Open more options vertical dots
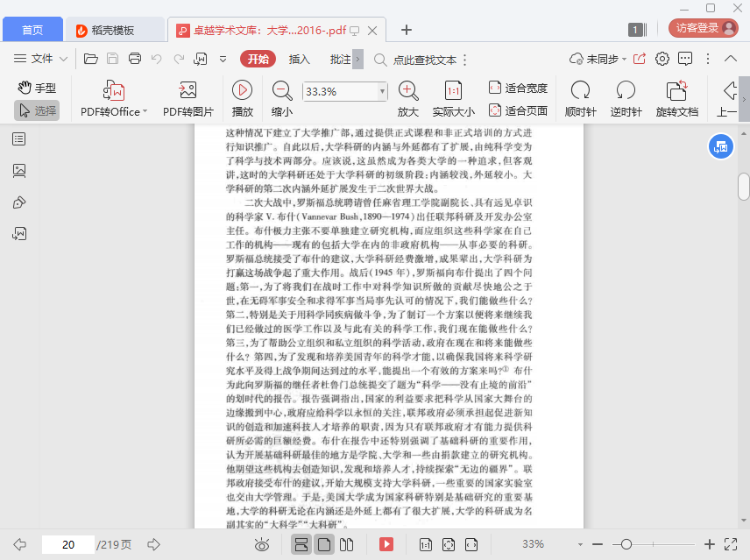The width and height of the screenshot is (750, 560). pyautogui.click(x=708, y=59)
